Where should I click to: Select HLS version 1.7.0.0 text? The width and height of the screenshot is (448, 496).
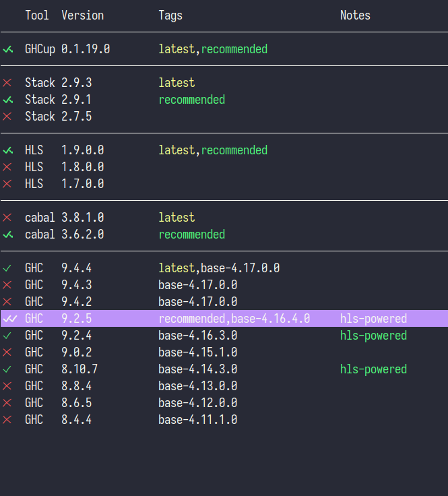click(x=82, y=183)
